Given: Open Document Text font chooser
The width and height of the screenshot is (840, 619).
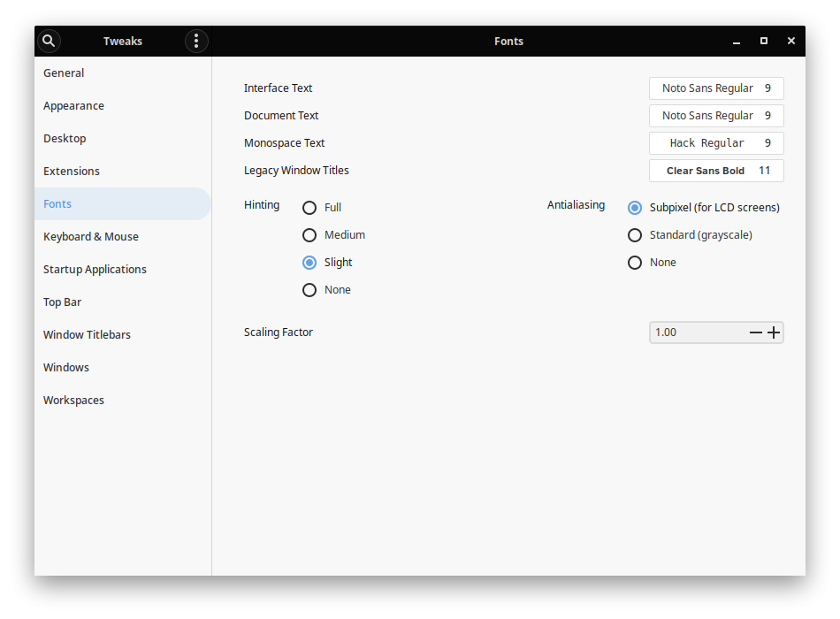Looking at the screenshot, I should coord(716,116).
